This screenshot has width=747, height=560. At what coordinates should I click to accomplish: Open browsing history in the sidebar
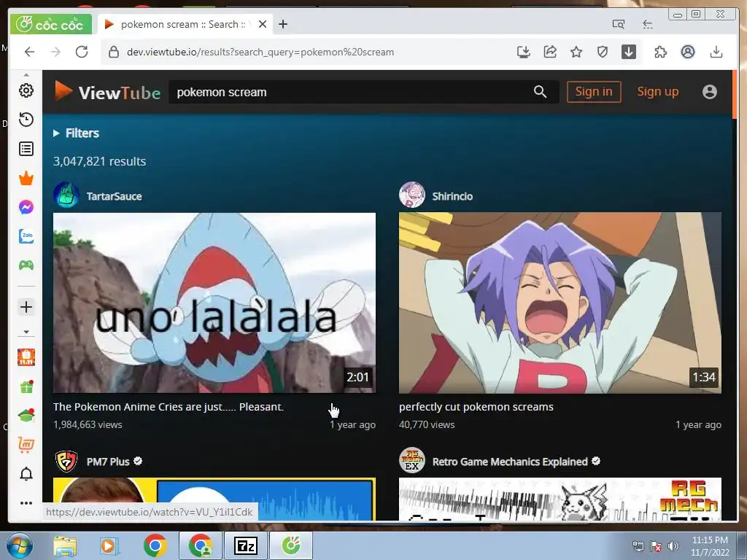click(26, 120)
